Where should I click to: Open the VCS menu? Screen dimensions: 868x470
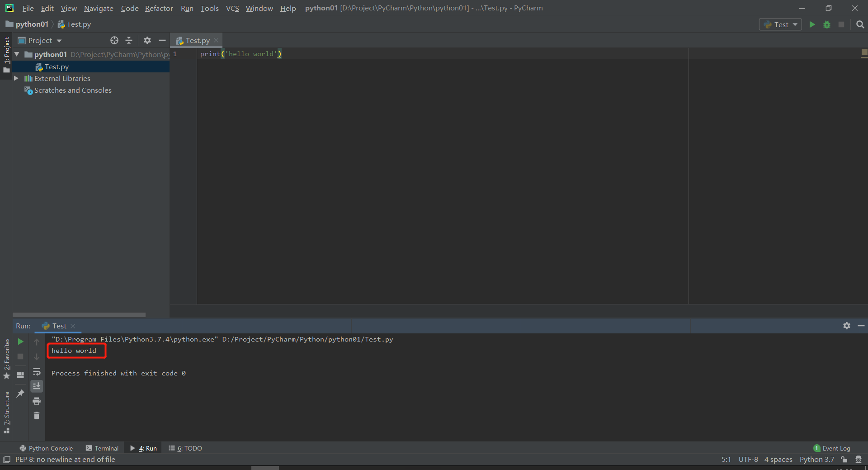point(232,8)
